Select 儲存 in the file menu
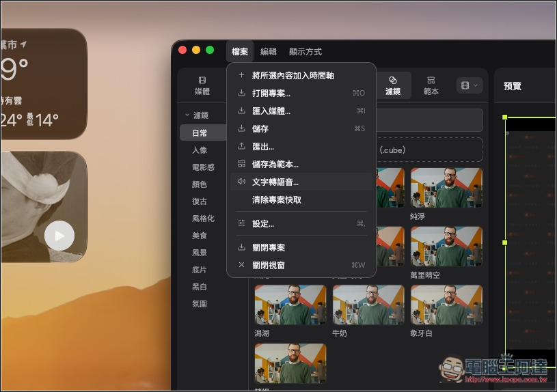Screen dimensions: 557x392 (301, 128)
